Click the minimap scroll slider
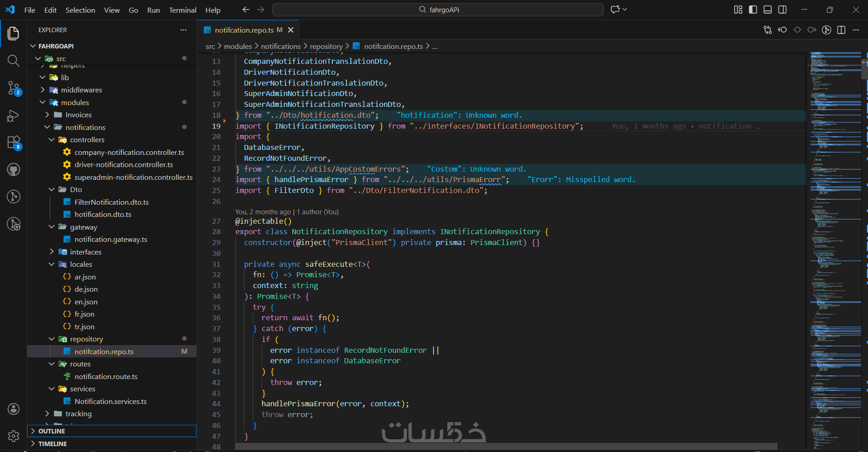 coord(864,68)
